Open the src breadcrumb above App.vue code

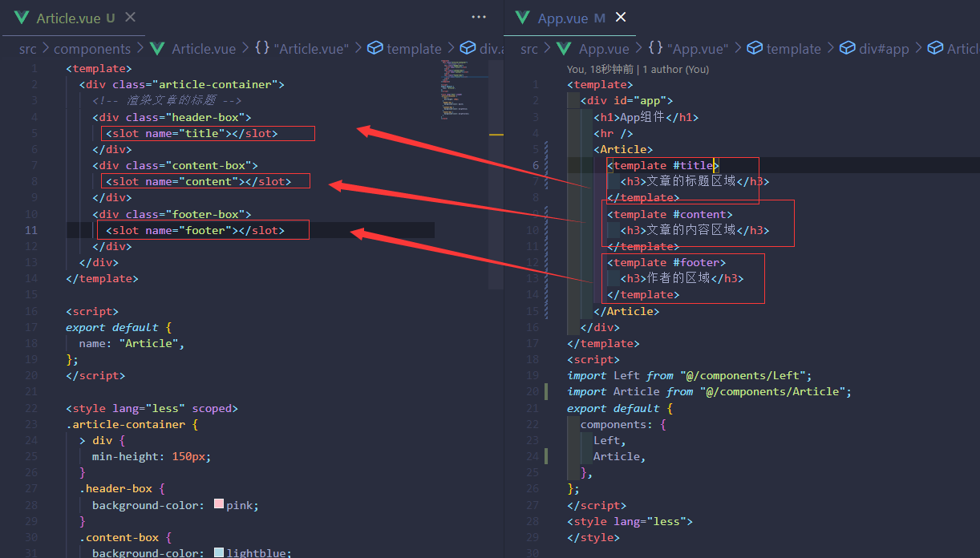[529, 49]
